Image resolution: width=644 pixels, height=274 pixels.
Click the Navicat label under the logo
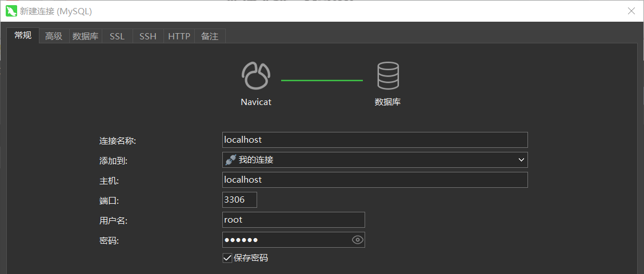[256, 102]
